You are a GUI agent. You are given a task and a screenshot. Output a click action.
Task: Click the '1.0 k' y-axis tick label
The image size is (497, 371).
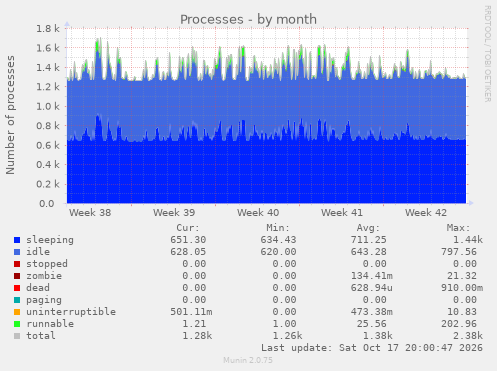coord(48,107)
